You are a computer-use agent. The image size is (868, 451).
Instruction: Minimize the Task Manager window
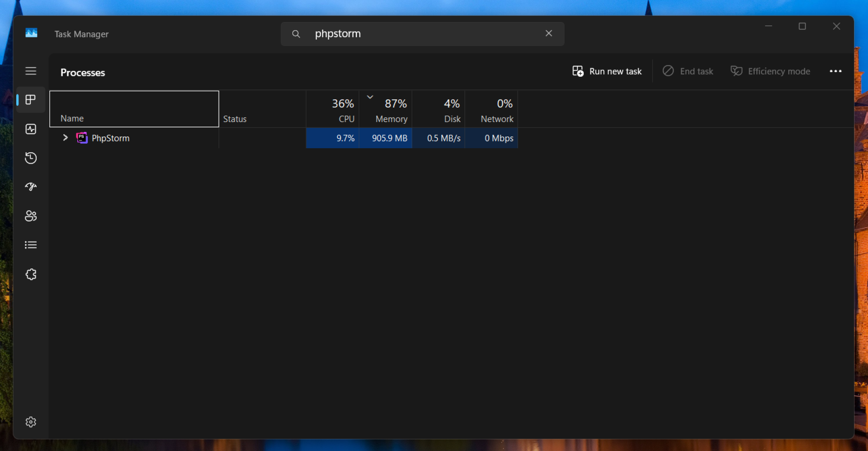coord(769,26)
